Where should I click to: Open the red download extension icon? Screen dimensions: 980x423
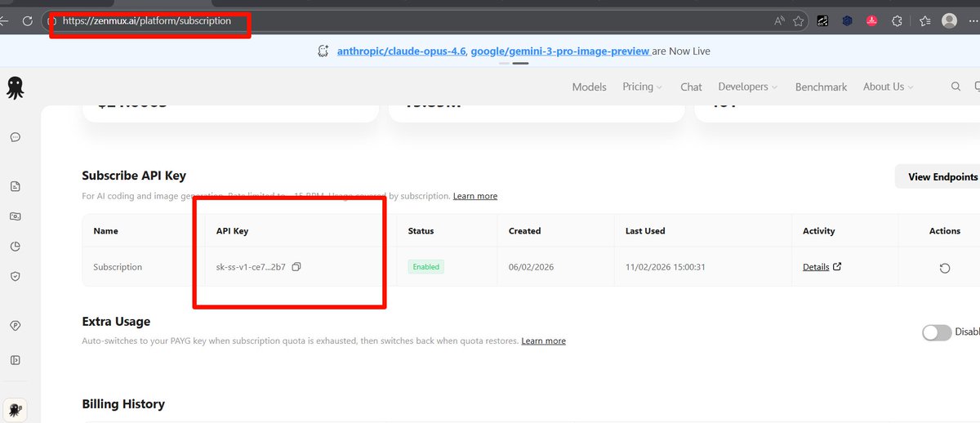[x=872, y=21]
